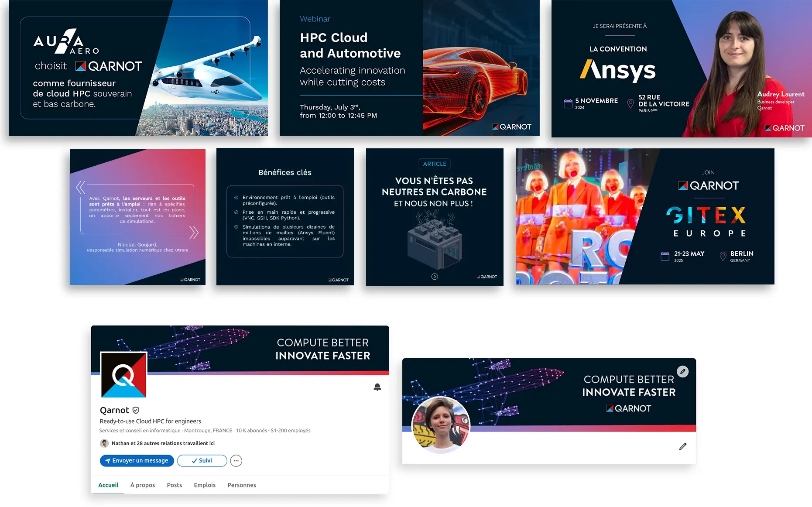The image size is (812, 507).
Task: Click the verified shield badge beside Qarnot
Action: pyautogui.click(x=136, y=410)
